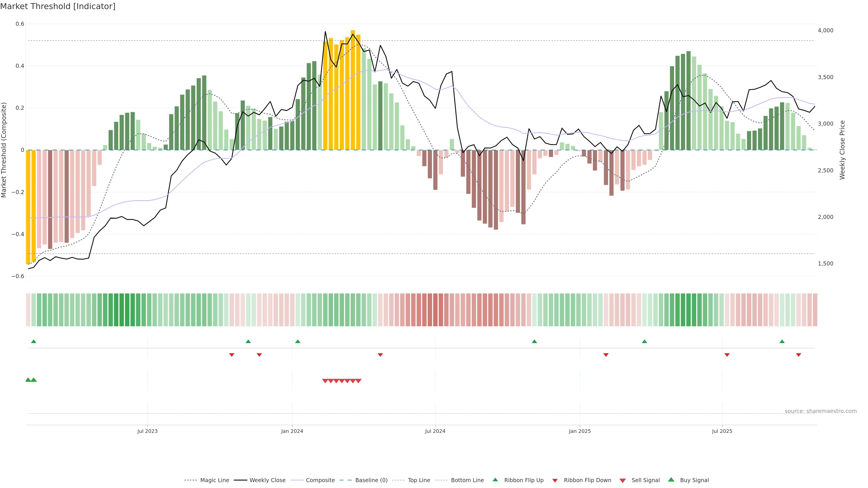Click the Ribbon Flip Up marker after Jan 2024
This screenshot has width=868, height=488.
click(297, 342)
